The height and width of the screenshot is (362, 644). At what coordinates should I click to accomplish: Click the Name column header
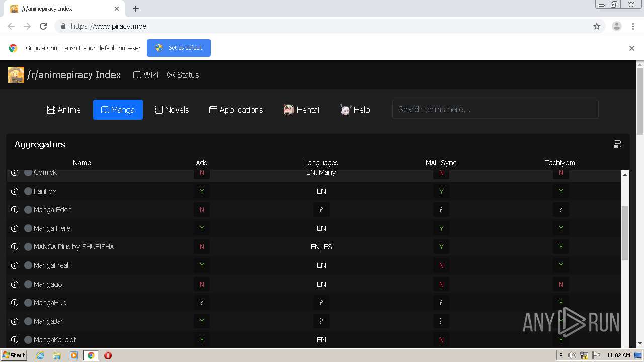pyautogui.click(x=82, y=163)
